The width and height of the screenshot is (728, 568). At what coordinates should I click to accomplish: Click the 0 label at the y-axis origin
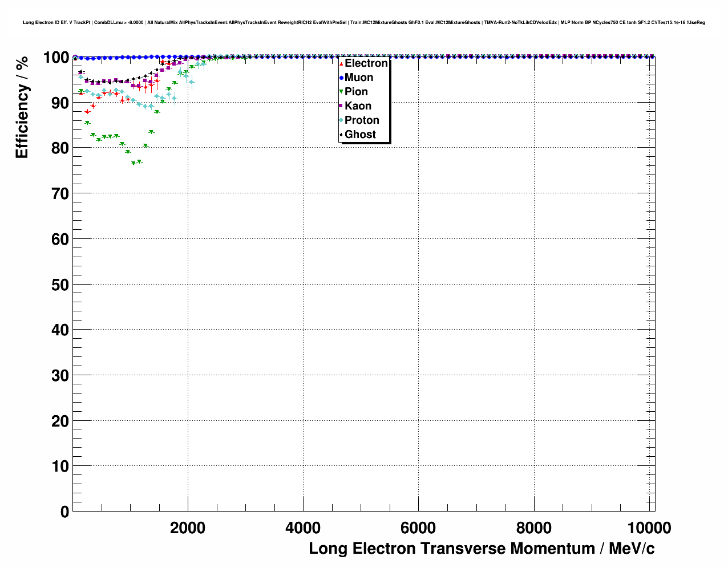[64, 512]
